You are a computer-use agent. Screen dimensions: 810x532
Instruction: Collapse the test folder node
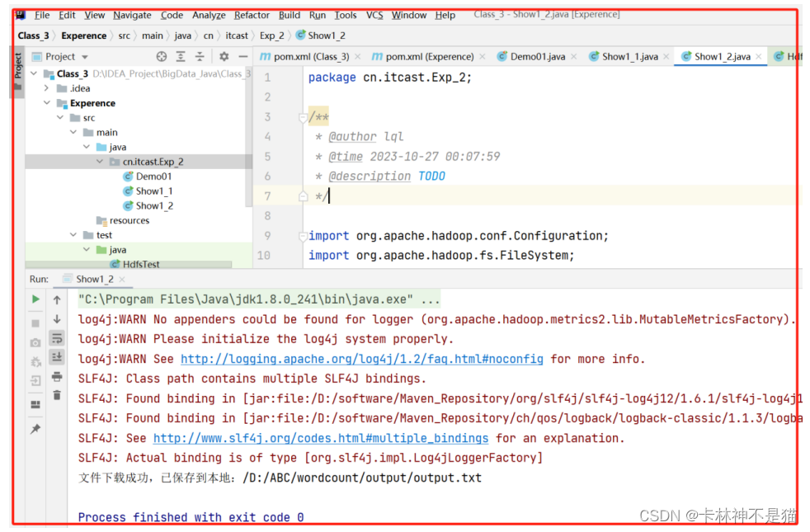(x=73, y=235)
